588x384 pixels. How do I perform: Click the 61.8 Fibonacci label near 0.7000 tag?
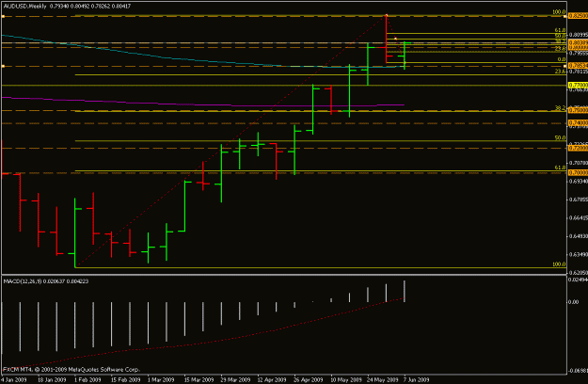[x=560, y=168]
